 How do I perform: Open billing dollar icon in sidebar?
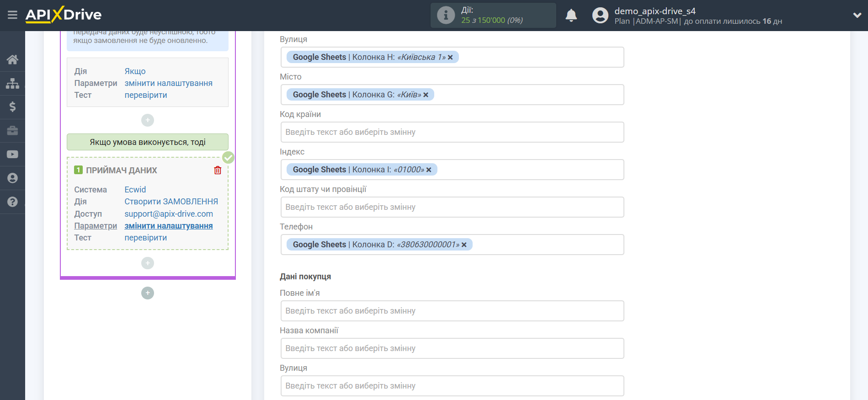point(12,107)
